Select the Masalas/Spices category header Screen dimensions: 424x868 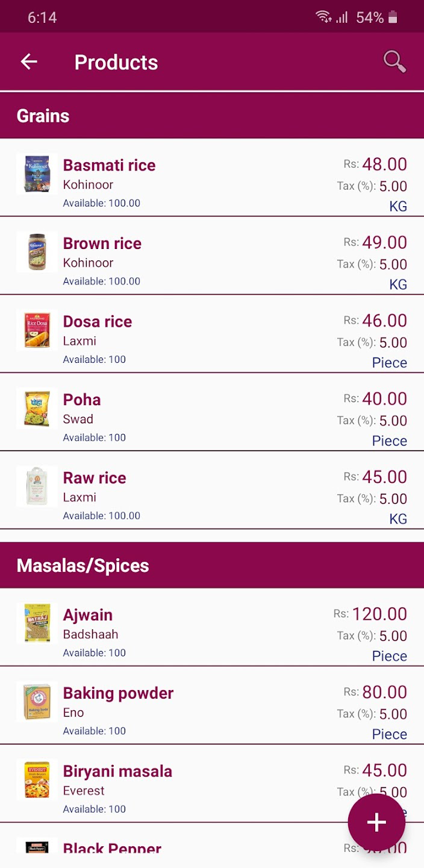[83, 565]
